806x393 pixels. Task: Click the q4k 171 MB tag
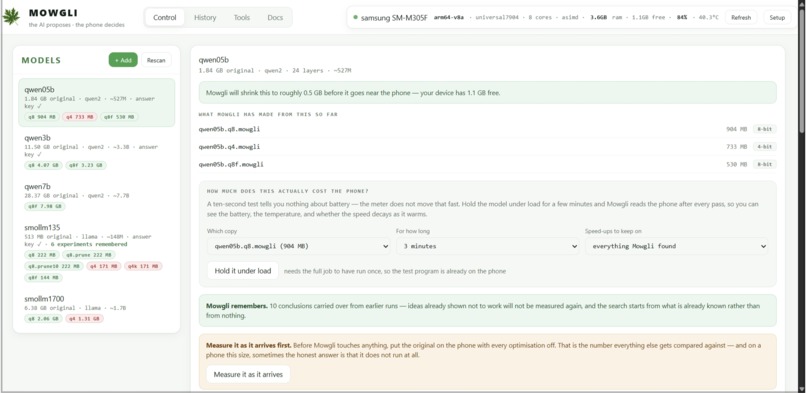[x=143, y=266]
